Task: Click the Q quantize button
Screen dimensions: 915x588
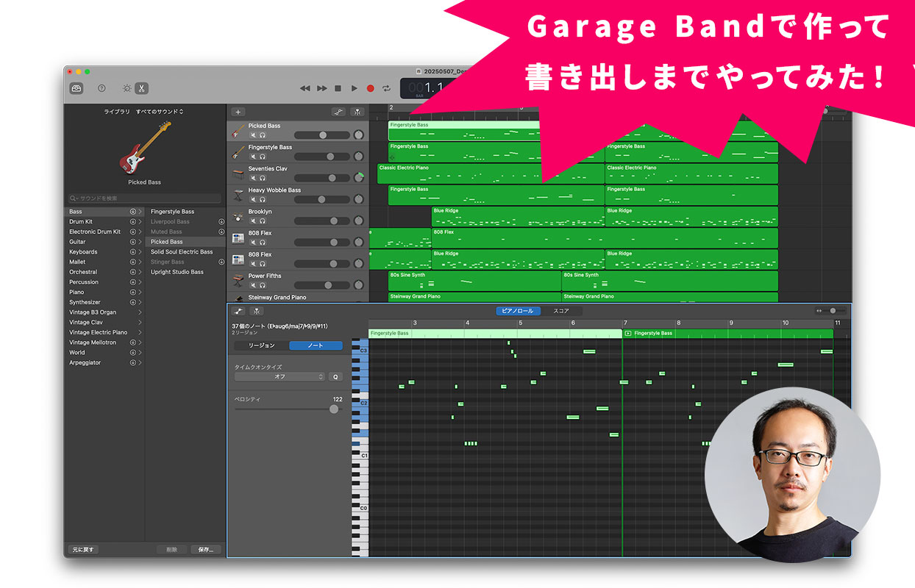Action: coord(335,376)
